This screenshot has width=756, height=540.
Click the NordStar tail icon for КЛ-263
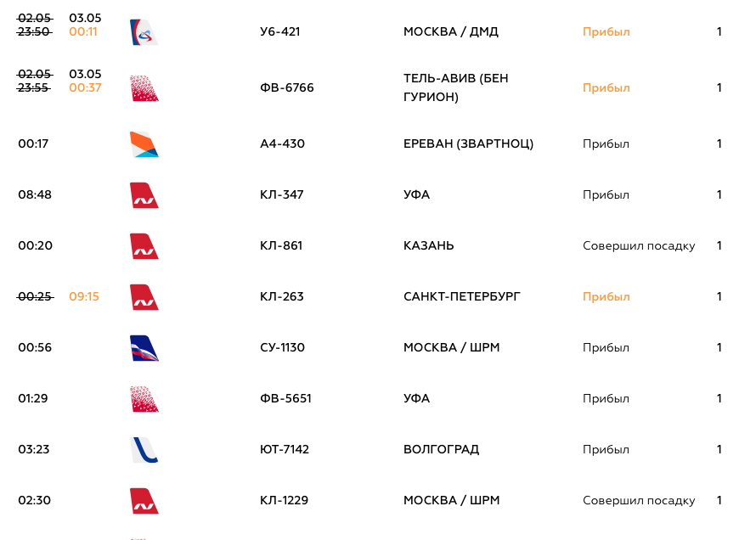[144, 297]
